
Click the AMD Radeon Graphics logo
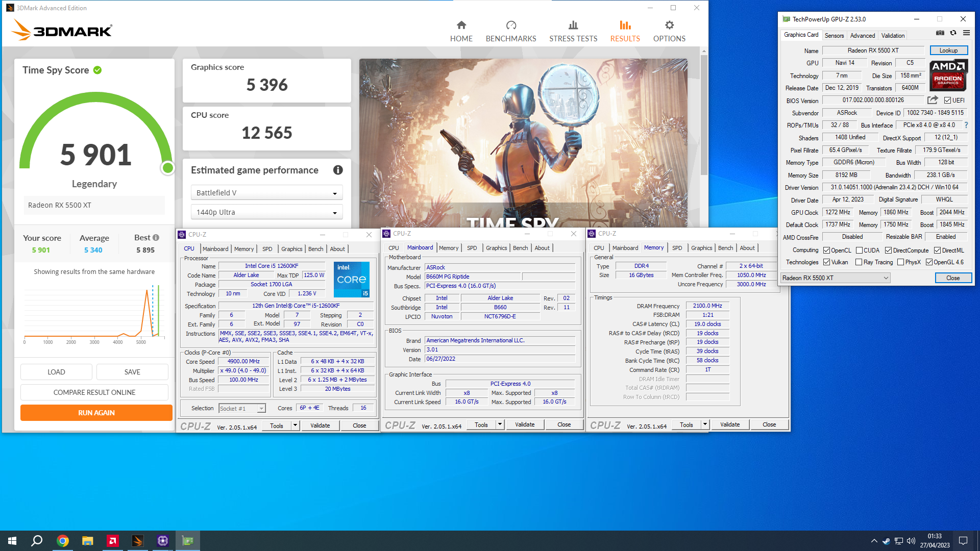pyautogui.click(x=949, y=75)
